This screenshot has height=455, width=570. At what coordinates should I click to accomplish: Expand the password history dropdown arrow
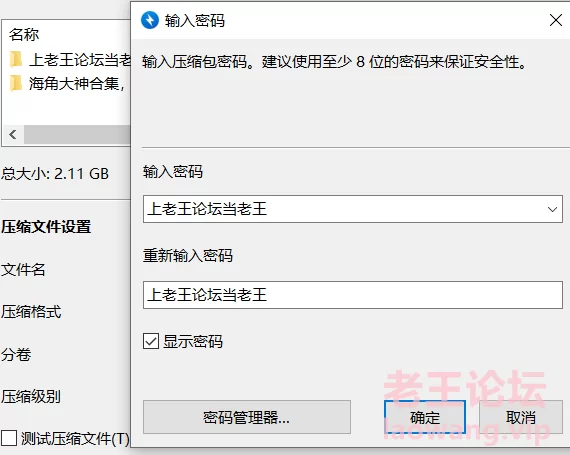click(x=553, y=209)
